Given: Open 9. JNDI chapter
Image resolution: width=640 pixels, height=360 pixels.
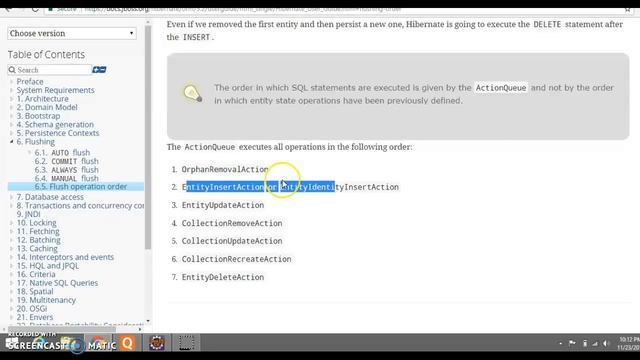Looking at the screenshot, I should coord(29,214).
